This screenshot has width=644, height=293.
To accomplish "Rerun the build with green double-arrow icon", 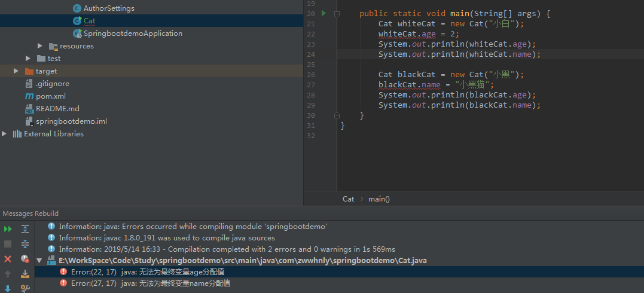I will click(x=8, y=229).
